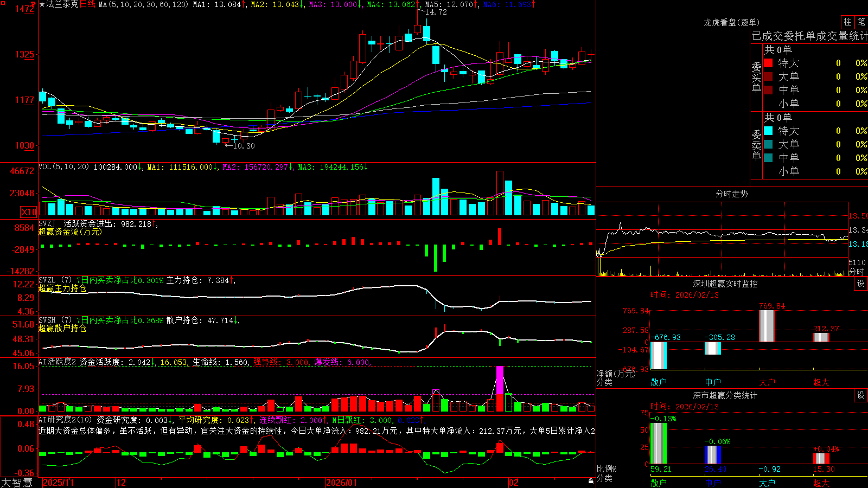This screenshot has height=488, width=868.
Task: Click the MA(5,10,20,30,60,120) indicator label
Action: 143,4
